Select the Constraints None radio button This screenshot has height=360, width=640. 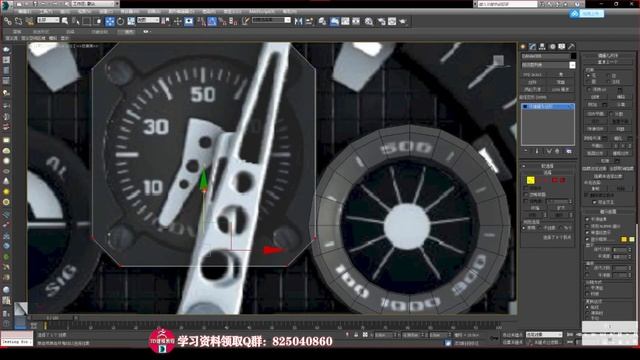click(x=588, y=76)
